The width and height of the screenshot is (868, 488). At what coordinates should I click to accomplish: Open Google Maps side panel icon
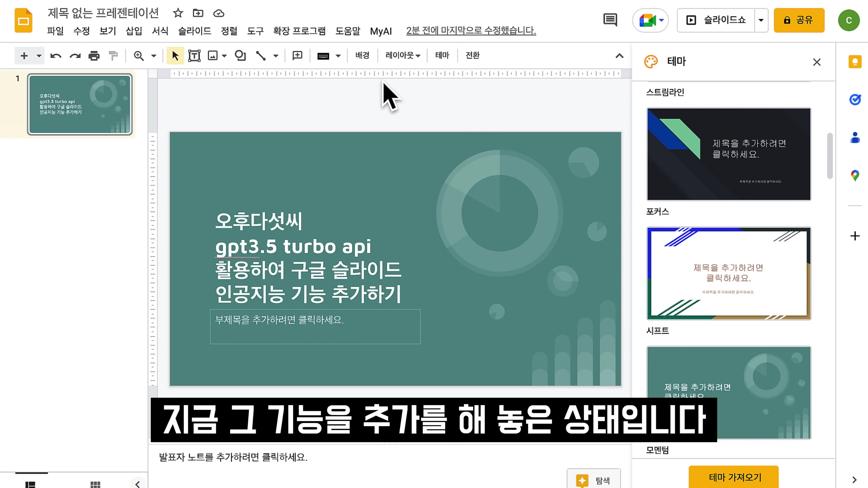[855, 176]
